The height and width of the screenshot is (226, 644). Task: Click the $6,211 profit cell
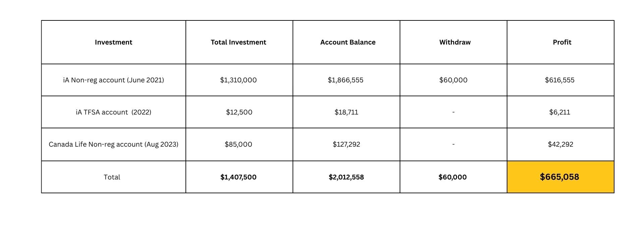tap(559, 112)
